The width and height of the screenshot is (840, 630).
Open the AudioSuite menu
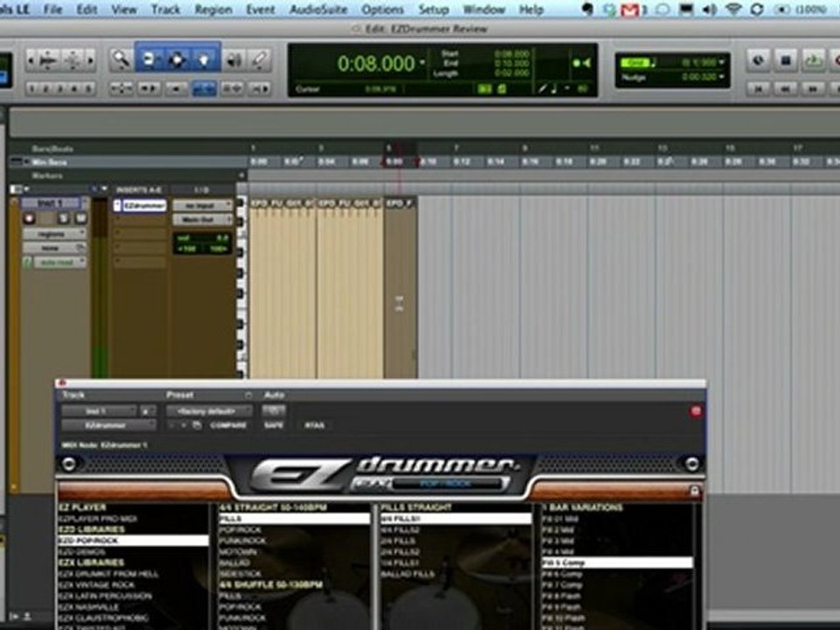[x=318, y=10]
